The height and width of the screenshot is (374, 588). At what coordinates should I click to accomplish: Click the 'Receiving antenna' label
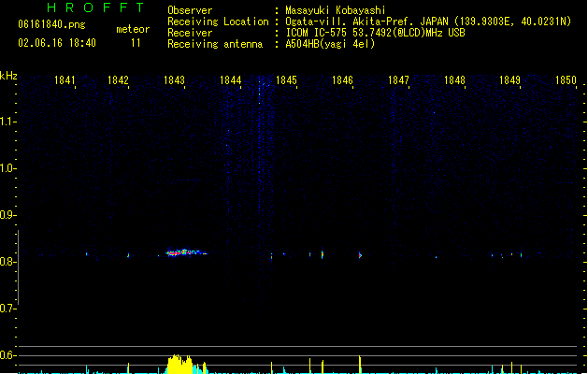click(215, 44)
